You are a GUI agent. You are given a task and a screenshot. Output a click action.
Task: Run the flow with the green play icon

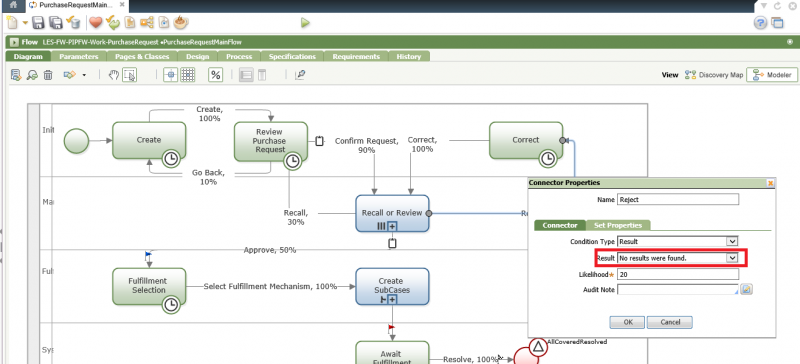[305, 22]
